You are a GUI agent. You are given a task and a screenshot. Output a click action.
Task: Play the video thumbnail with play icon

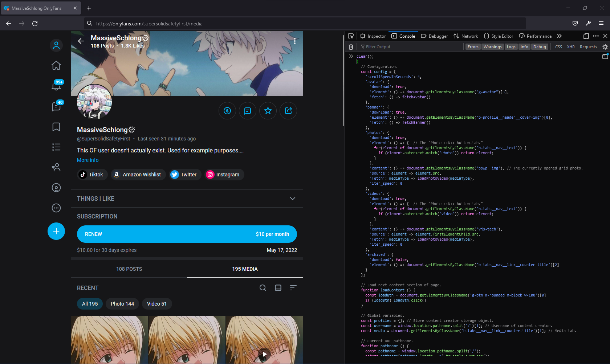click(x=264, y=340)
